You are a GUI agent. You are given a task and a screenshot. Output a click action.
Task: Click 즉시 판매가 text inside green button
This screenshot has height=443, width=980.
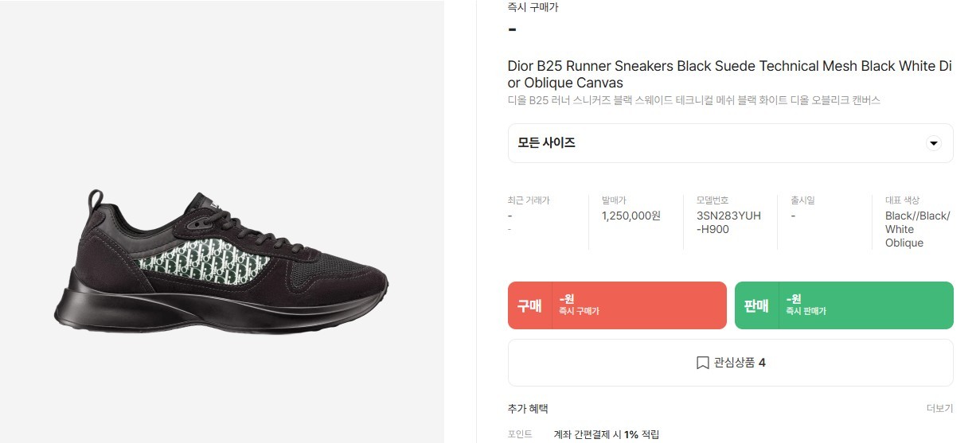[x=806, y=312]
